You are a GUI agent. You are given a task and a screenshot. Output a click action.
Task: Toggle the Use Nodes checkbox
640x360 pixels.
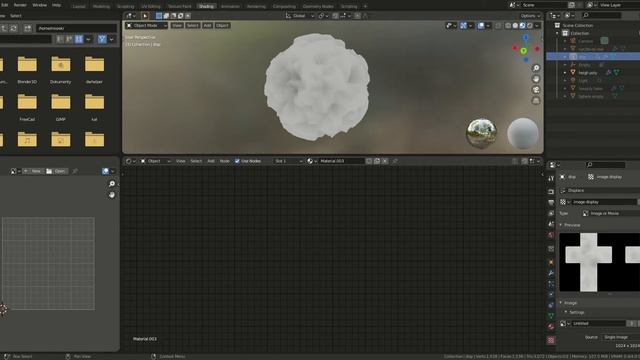tap(237, 161)
